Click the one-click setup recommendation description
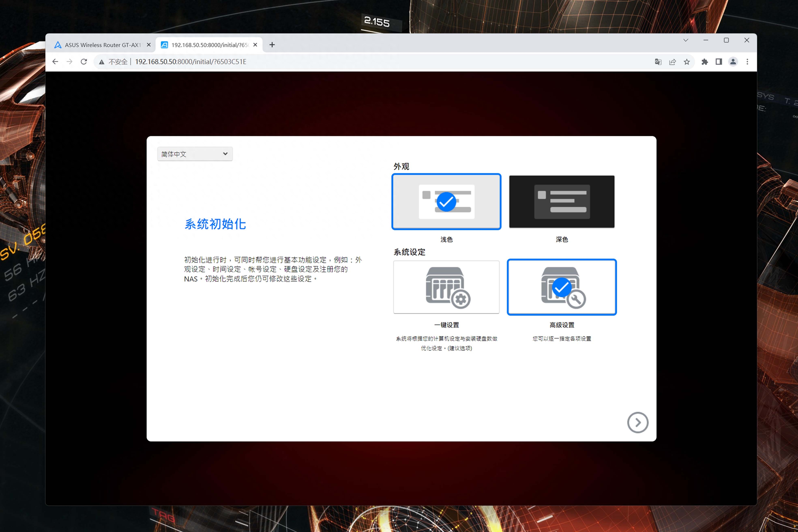798x532 pixels. tap(446, 343)
